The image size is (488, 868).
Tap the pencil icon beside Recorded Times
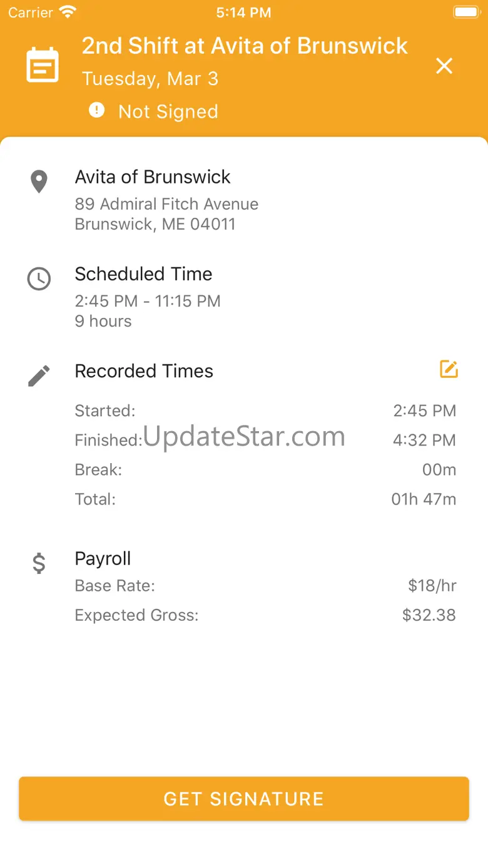coord(39,375)
